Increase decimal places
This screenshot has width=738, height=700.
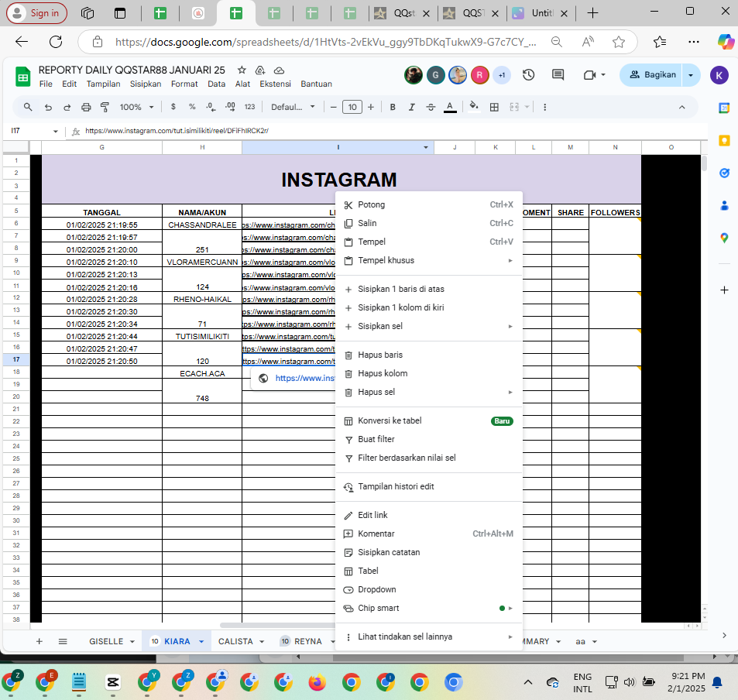(230, 107)
